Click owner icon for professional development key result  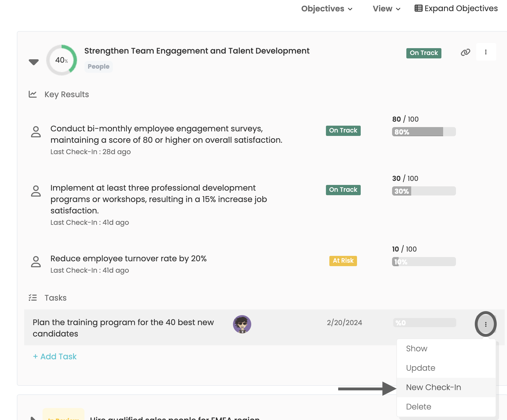click(x=36, y=191)
